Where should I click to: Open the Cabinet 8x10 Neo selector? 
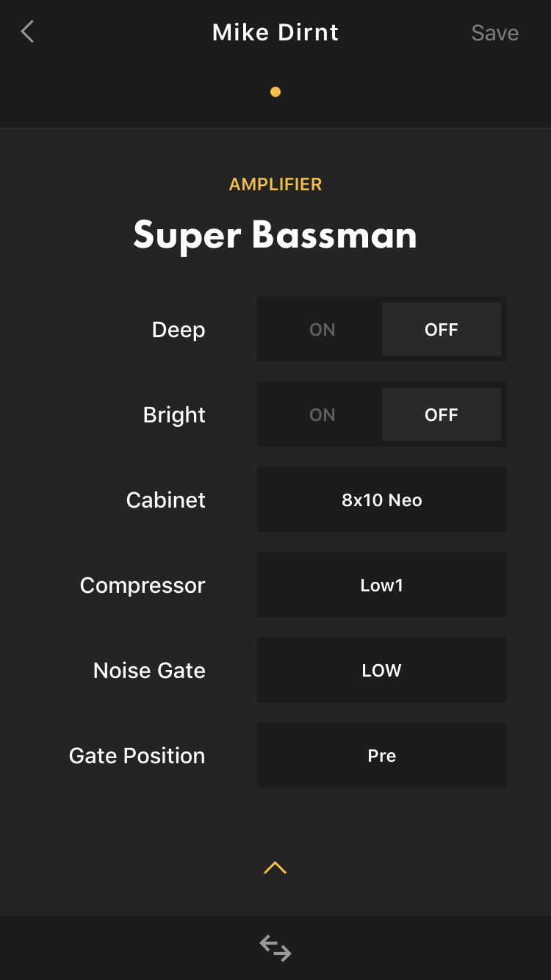pos(382,500)
